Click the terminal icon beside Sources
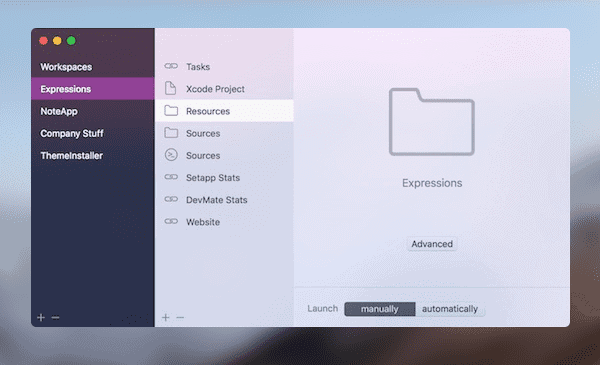This screenshot has width=600, height=365. pyautogui.click(x=171, y=155)
